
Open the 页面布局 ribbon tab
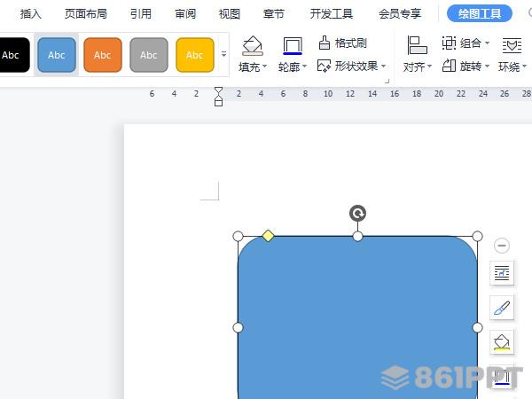(86, 14)
